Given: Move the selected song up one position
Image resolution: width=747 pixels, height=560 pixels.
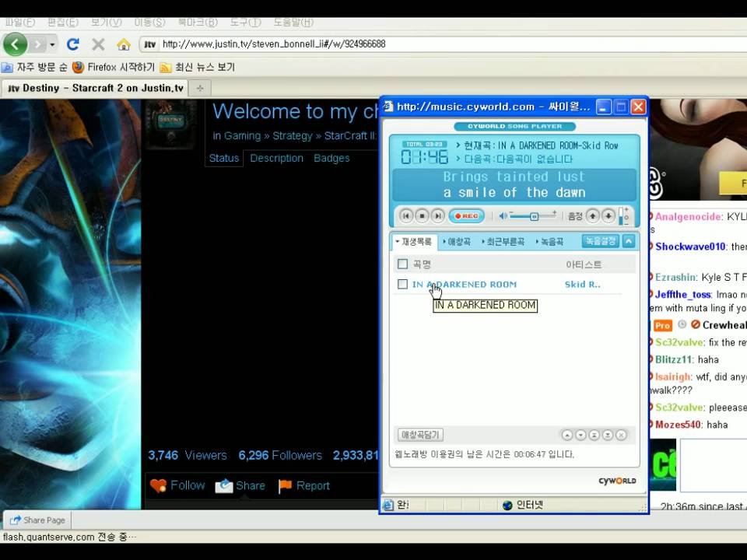Looking at the screenshot, I should point(567,435).
